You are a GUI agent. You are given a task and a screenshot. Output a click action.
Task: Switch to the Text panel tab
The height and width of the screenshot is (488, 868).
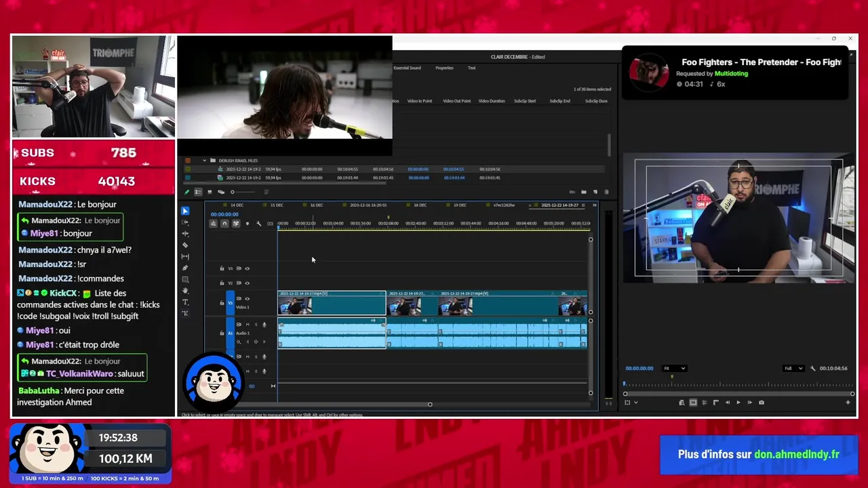[471, 68]
